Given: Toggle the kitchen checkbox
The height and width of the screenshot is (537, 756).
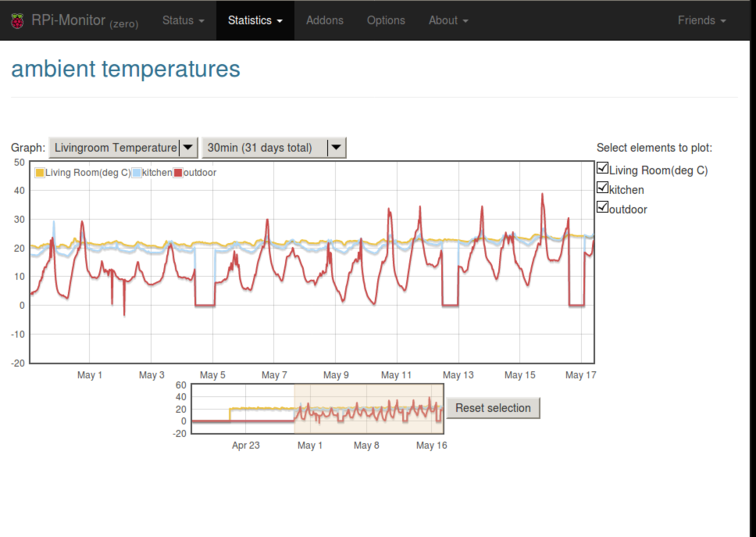Looking at the screenshot, I should (x=602, y=188).
